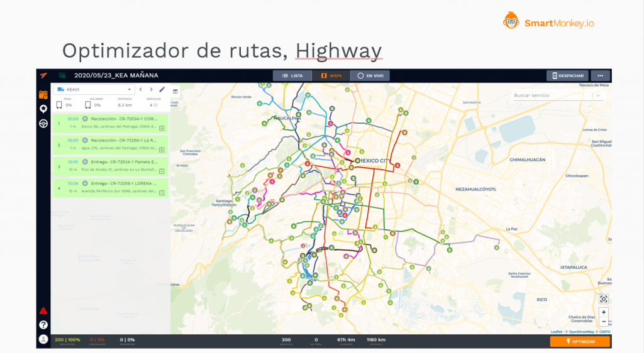The height and width of the screenshot is (353, 644).
Task: Switch to the Lista view tab
Action: point(292,75)
